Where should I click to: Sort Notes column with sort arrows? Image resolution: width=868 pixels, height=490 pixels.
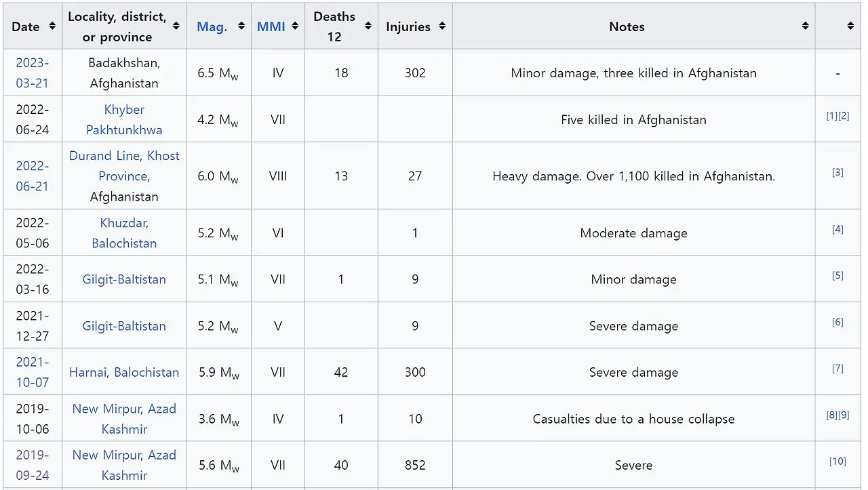click(x=805, y=26)
